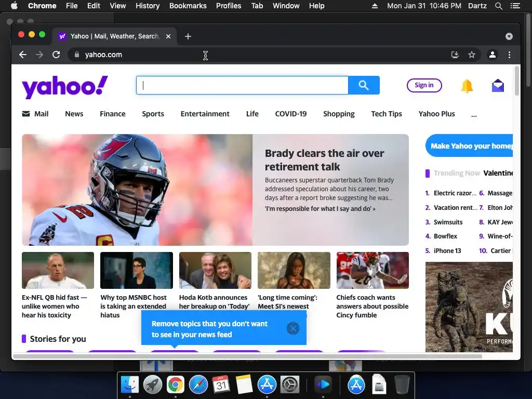Open the Finance section
The height and width of the screenshot is (399, 532).
113,114
